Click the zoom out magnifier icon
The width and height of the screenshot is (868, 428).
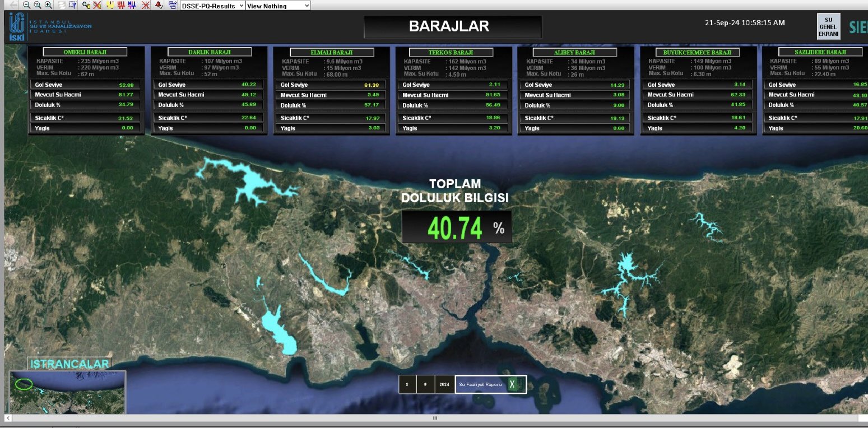pyautogui.click(x=26, y=5)
